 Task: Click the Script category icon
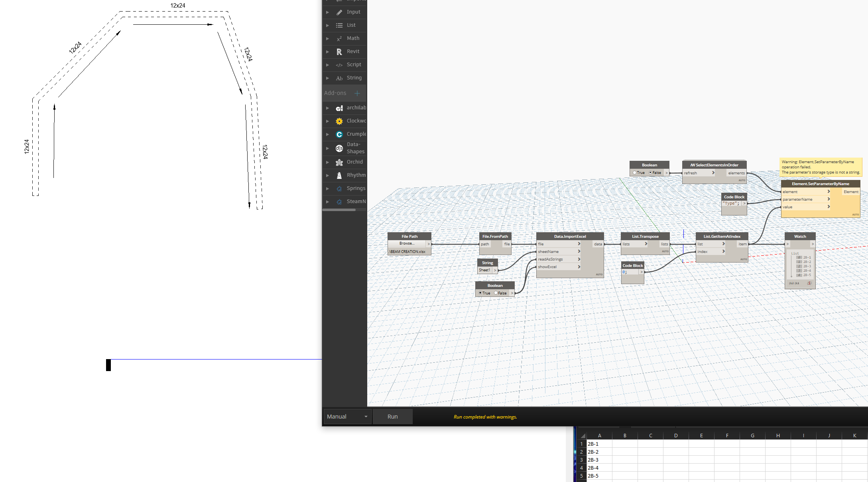[339, 65]
